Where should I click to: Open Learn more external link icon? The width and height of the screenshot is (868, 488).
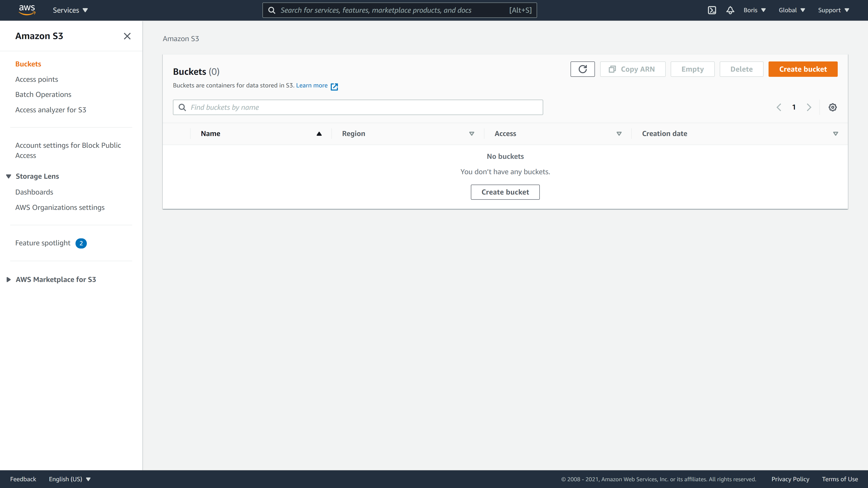[334, 87]
